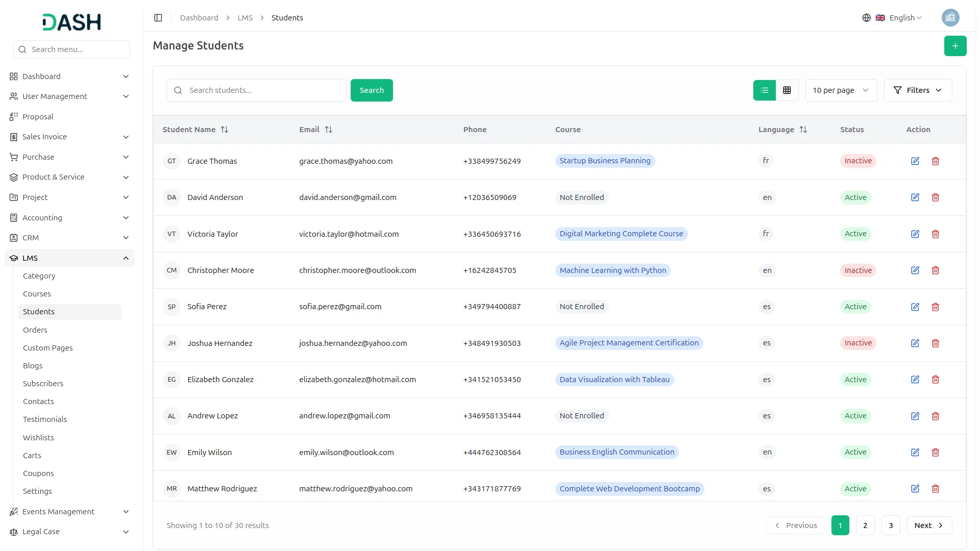Switch to grid view
The height and width of the screenshot is (551, 980).
tap(787, 90)
